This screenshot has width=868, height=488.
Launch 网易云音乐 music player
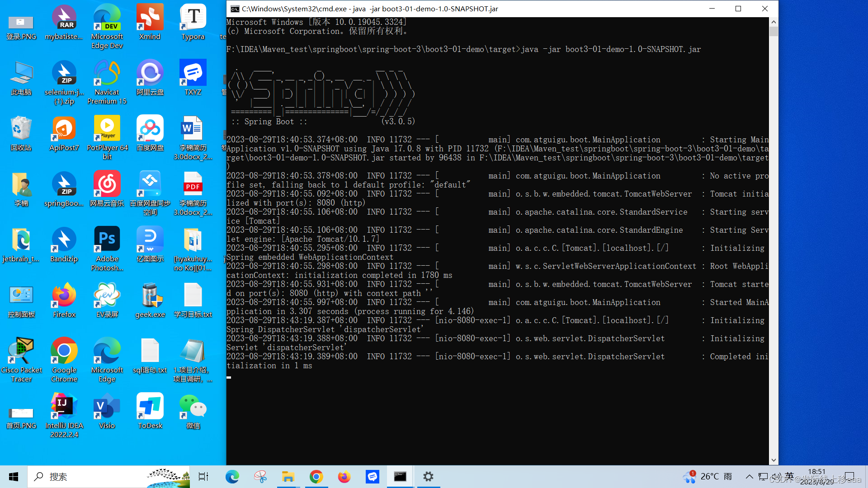pyautogui.click(x=107, y=183)
